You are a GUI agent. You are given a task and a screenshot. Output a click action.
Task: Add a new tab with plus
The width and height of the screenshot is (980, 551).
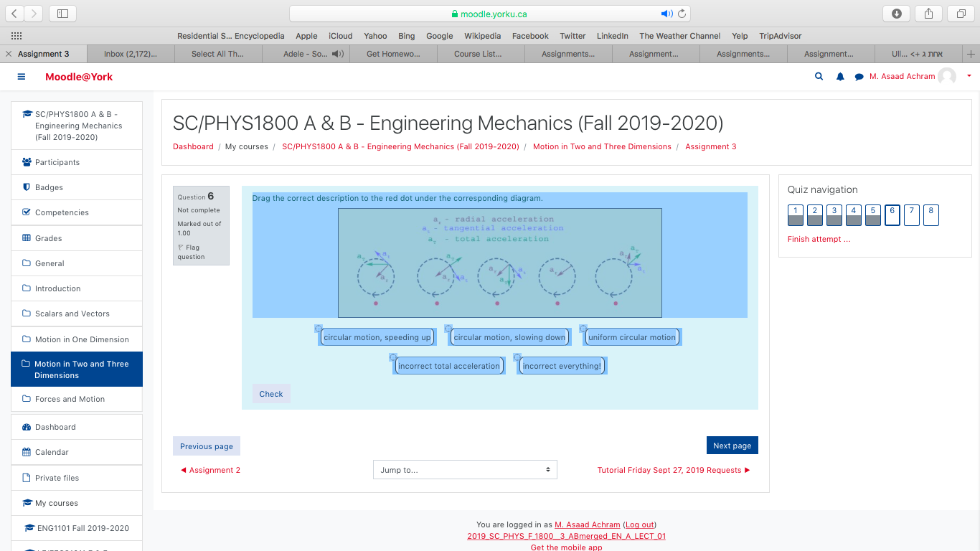coord(971,54)
